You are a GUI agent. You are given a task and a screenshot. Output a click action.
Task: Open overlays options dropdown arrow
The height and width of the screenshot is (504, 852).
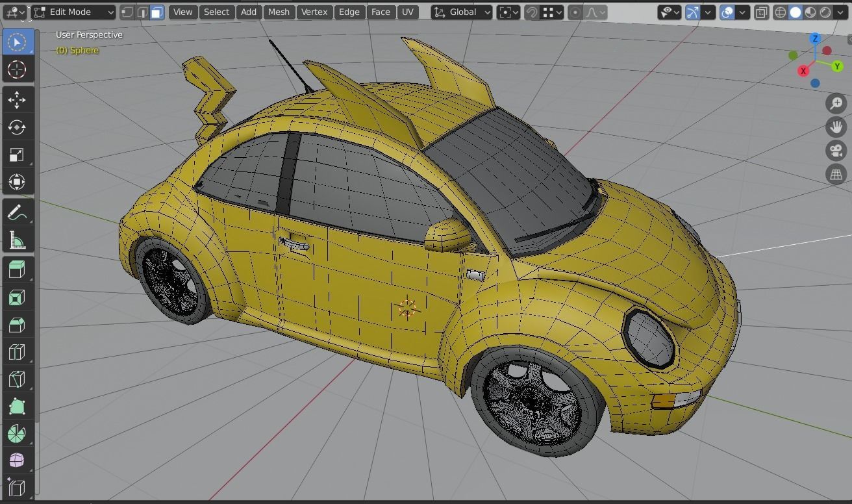(742, 12)
